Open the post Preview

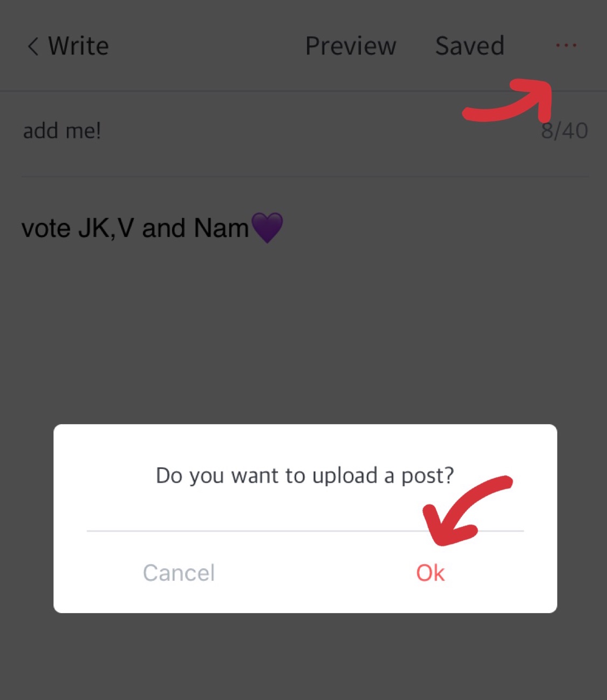pyautogui.click(x=351, y=46)
